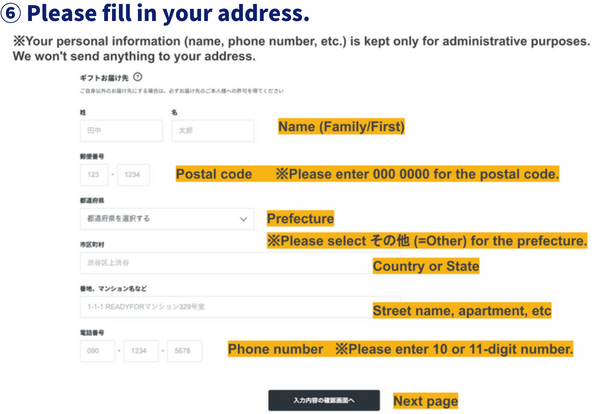Image resolution: width=600 pixels, height=414 pixels.
Task: Click the help icon beside ギフトお届け先
Action: [137, 76]
